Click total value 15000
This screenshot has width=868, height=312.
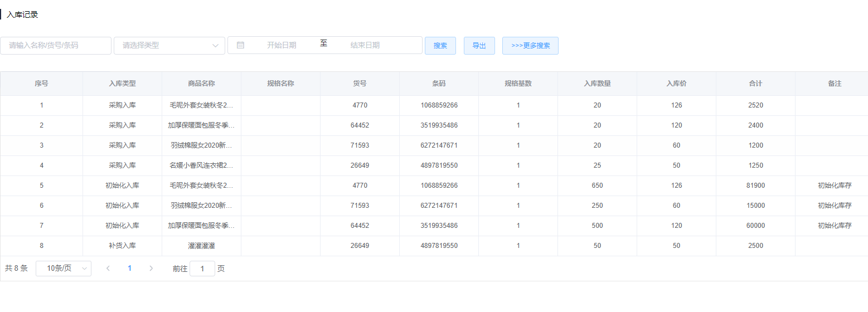click(x=756, y=206)
